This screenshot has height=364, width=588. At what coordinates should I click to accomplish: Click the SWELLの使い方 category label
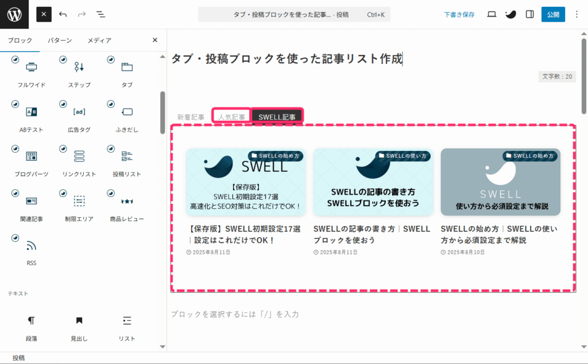(403, 156)
